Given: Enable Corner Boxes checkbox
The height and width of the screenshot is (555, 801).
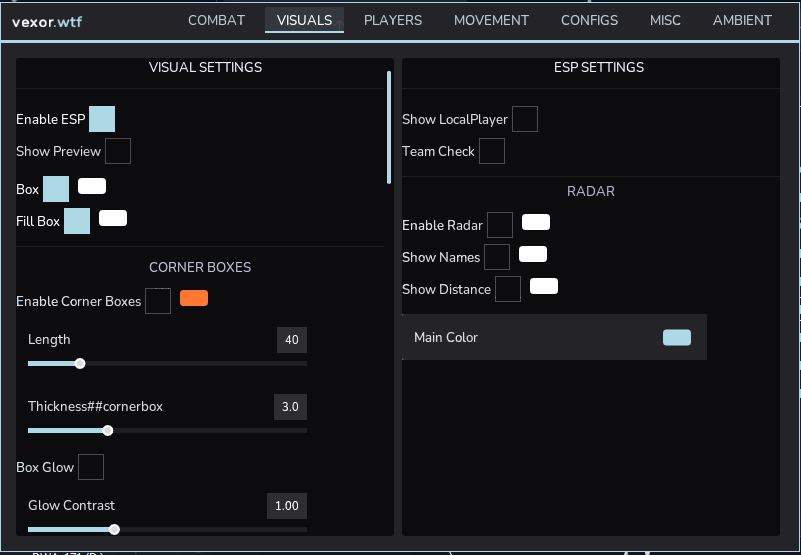Looking at the screenshot, I should click(158, 301).
